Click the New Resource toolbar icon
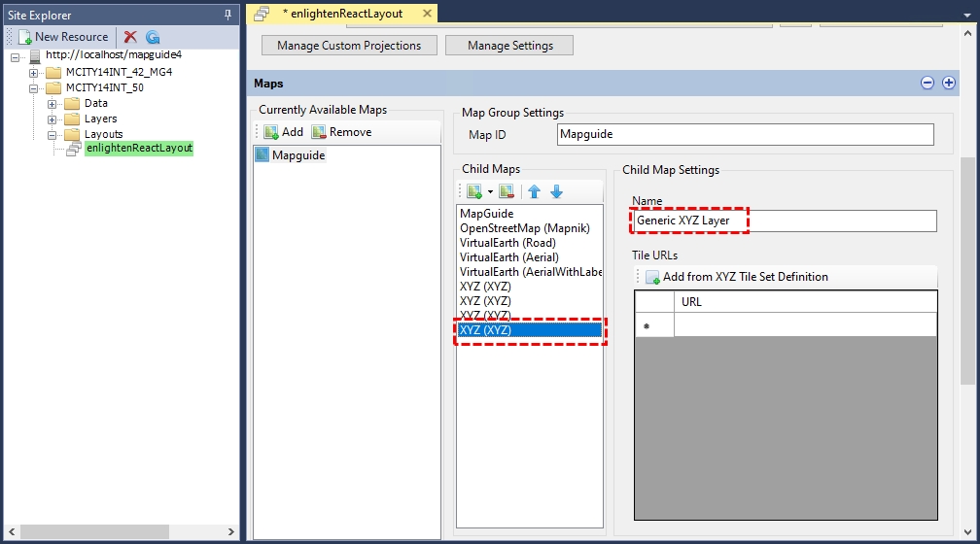The width and height of the screenshot is (980, 544). coord(26,37)
